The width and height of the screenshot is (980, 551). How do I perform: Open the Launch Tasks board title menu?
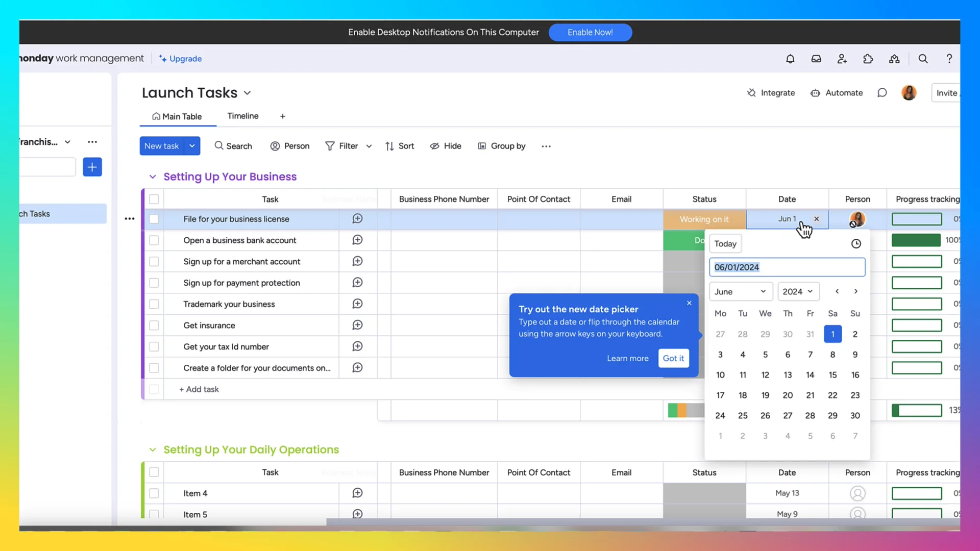click(x=248, y=93)
